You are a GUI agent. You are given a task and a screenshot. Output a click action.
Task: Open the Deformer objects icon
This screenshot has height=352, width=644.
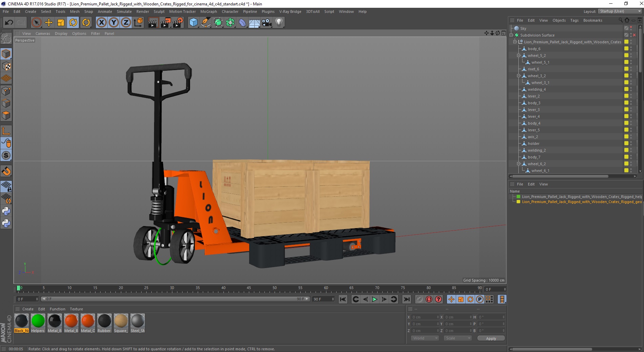[x=242, y=23]
